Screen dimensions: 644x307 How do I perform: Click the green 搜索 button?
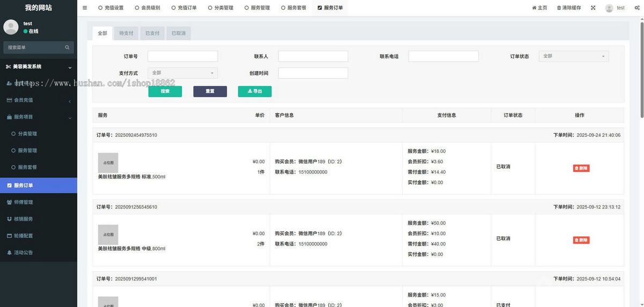pos(165,91)
